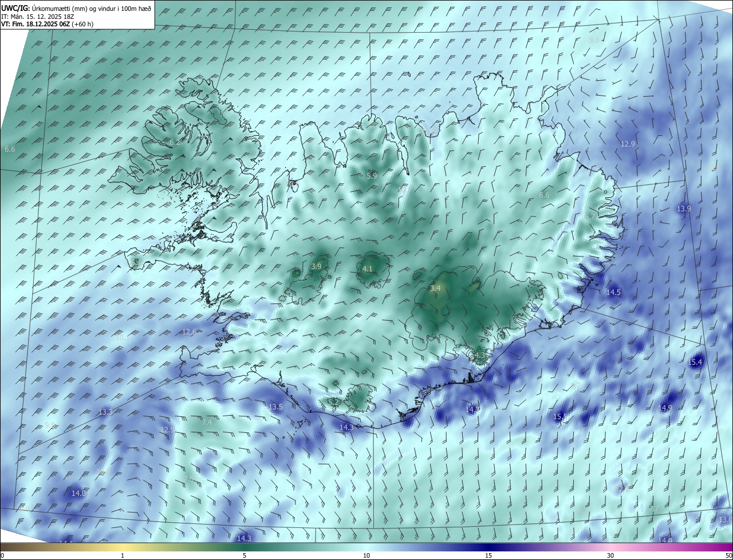The image size is (733, 560).
Task: Click the "VT: Fim. 18.12.2025 06Z (+60 h)" line
Action: pyautogui.click(x=47, y=24)
